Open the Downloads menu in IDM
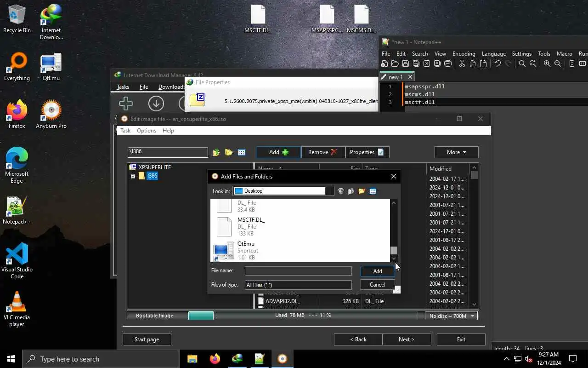This screenshot has width=588, height=368. (x=171, y=87)
